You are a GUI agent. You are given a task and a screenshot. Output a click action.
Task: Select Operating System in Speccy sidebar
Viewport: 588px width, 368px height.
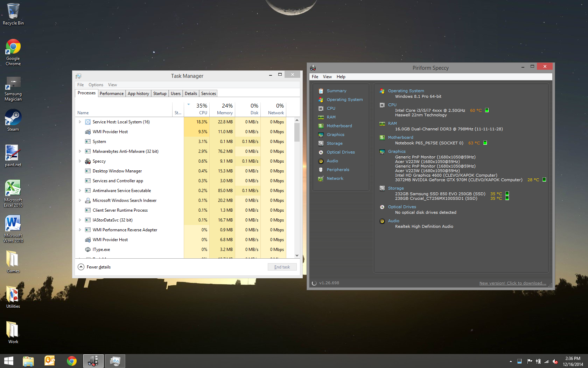pos(345,100)
